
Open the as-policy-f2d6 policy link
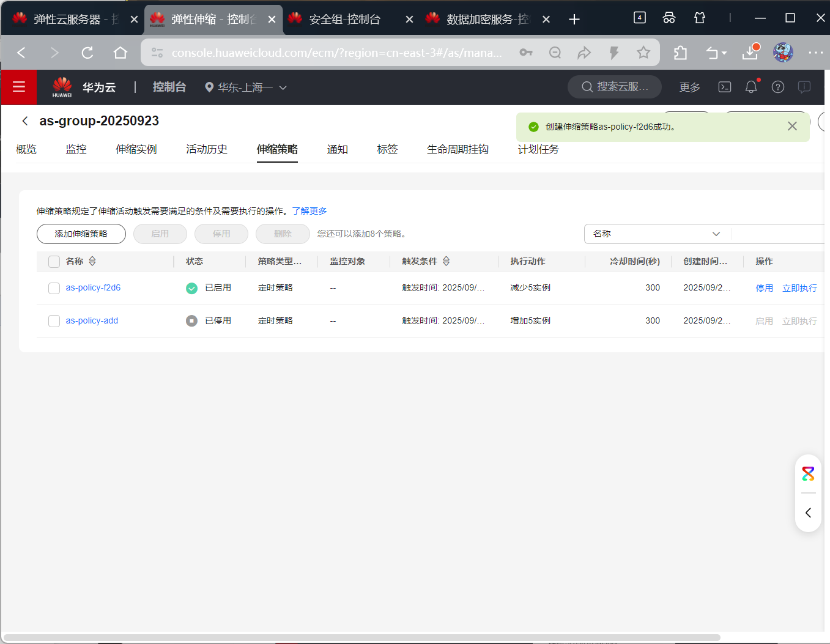(x=93, y=287)
